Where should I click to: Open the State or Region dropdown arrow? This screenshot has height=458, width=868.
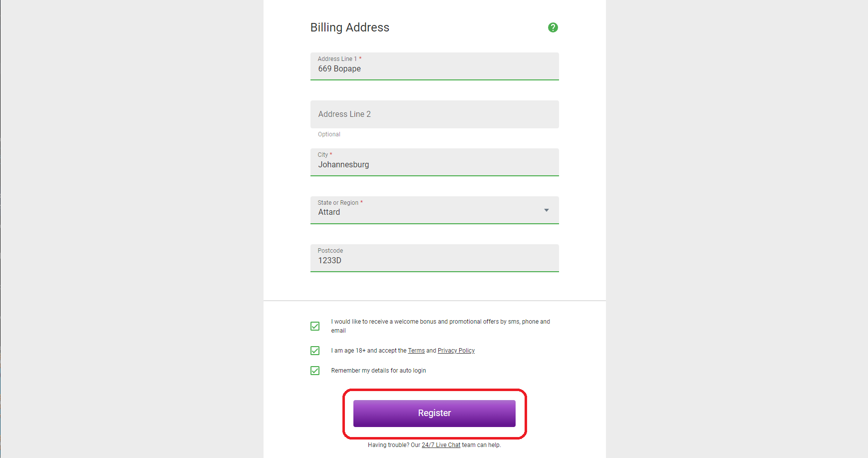click(x=547, y=210)
